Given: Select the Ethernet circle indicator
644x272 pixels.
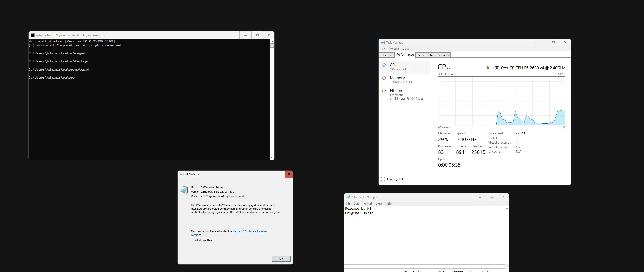Looking at the screenshot, I should 384,91.
